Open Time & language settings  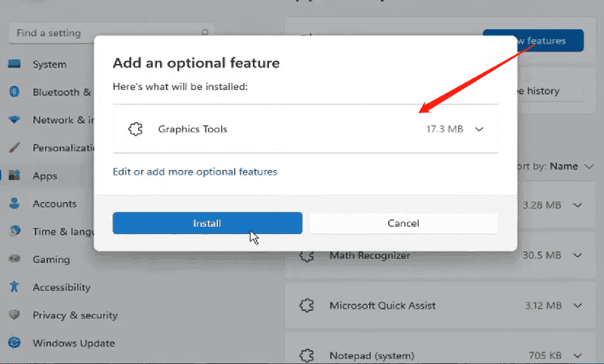(63, 231)
